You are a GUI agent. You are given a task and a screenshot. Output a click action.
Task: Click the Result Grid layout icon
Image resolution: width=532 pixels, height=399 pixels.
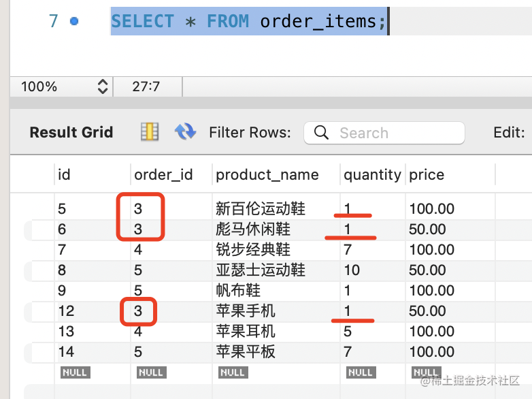149,131
